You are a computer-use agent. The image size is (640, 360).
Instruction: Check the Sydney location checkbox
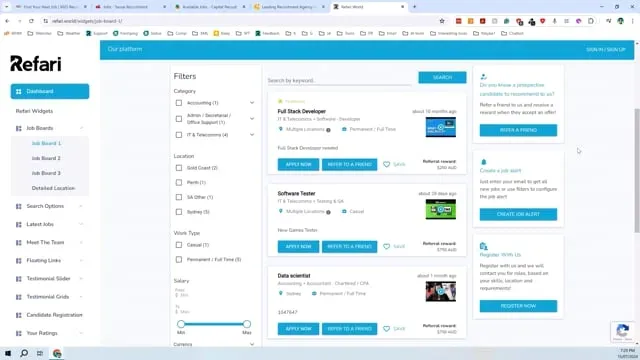179,212
